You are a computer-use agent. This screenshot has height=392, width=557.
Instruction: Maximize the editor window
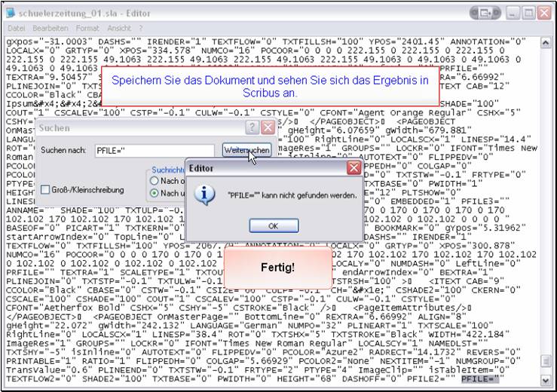(x=528, y=14)
